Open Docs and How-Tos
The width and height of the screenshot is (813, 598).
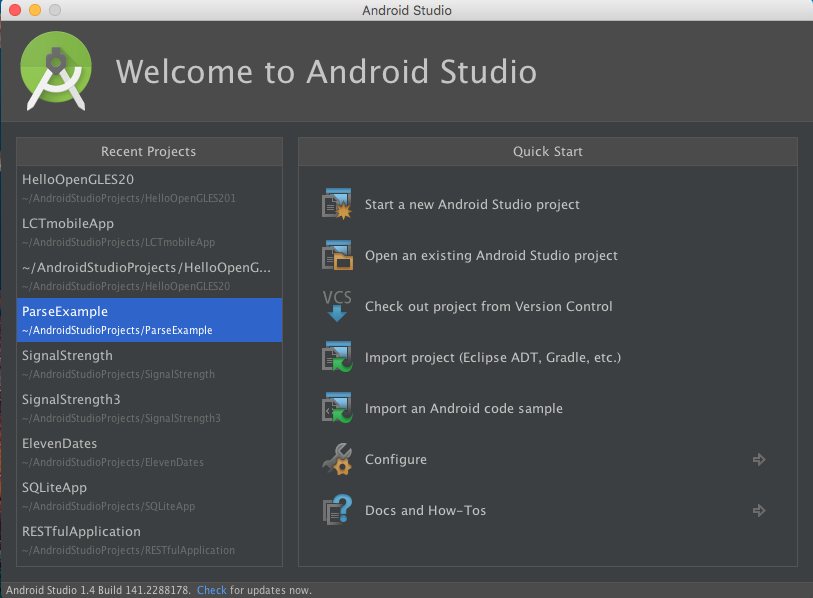(425, 510)
